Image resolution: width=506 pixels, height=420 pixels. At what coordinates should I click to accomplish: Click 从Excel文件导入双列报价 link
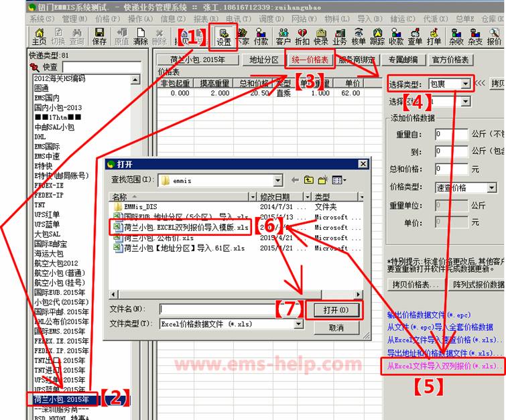point(444,366)
